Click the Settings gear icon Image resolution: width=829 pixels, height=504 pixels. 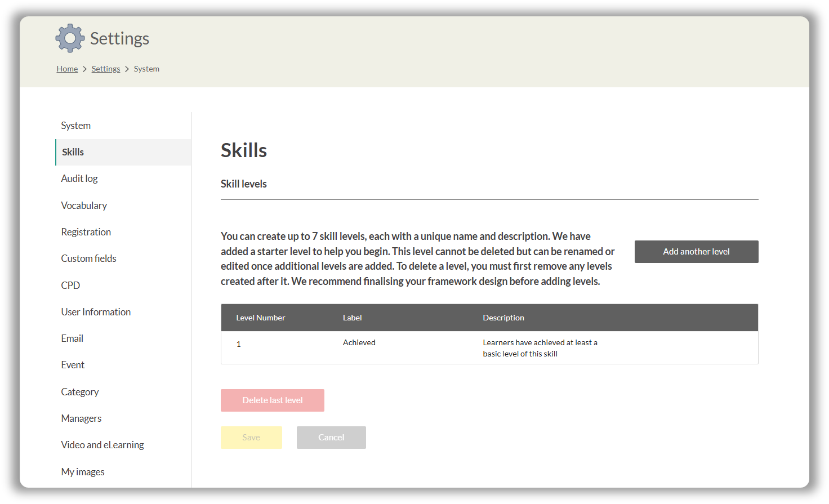(x=70, y=38)
